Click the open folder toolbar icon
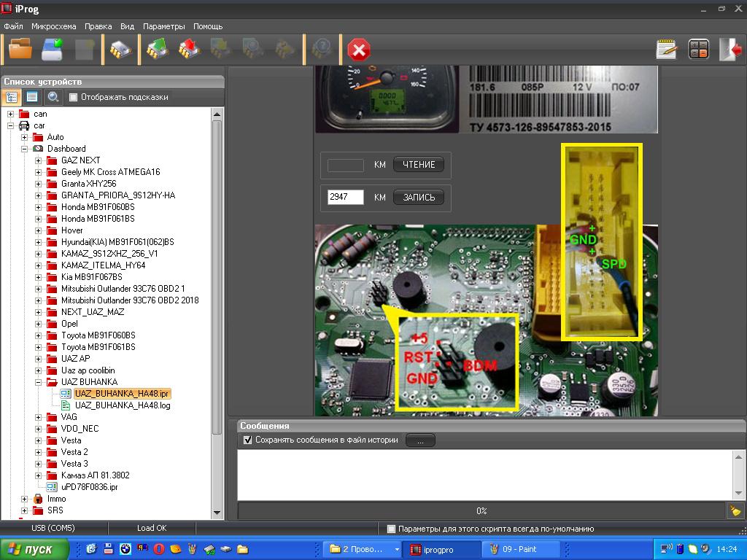This screenshot has height=560, width=747. pos(20,50)
